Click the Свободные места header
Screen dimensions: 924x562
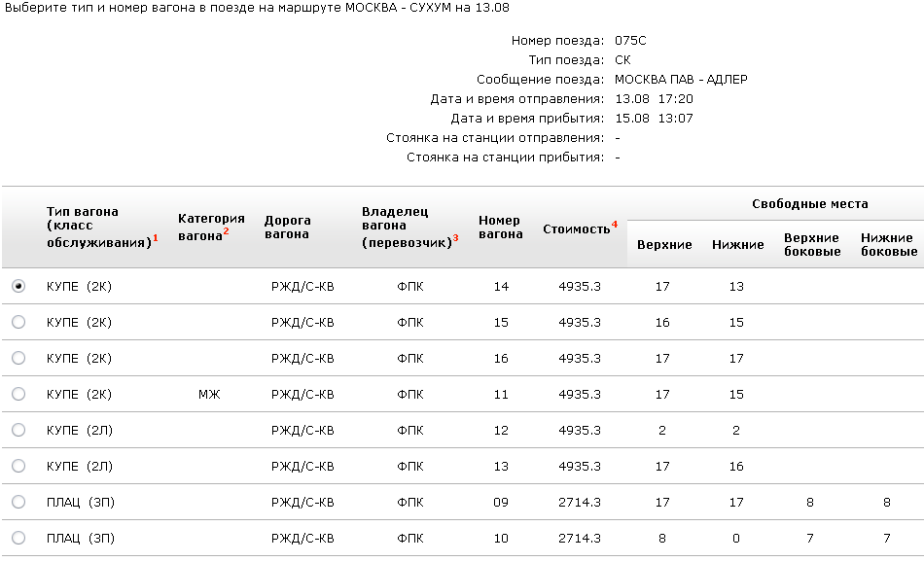[809, 204]
